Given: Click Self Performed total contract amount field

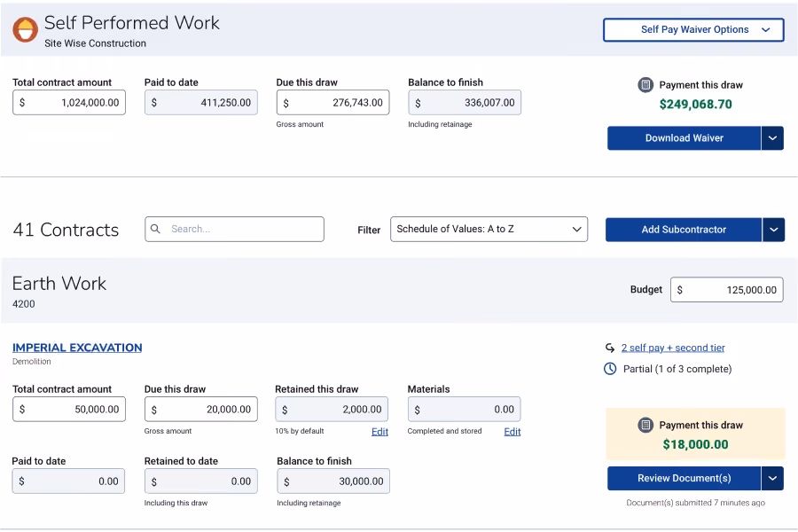Looking at the screenshot, I should pos(69,103).
